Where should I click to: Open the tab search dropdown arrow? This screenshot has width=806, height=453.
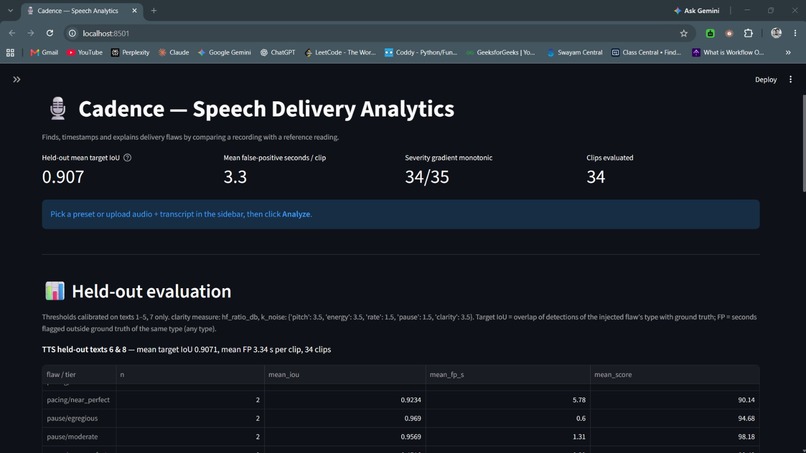click(10, 10)
